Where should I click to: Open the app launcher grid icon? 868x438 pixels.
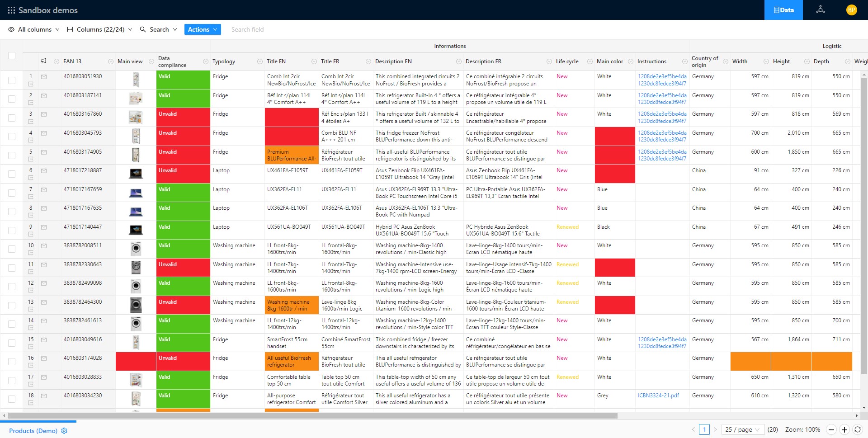coord(11,10)
